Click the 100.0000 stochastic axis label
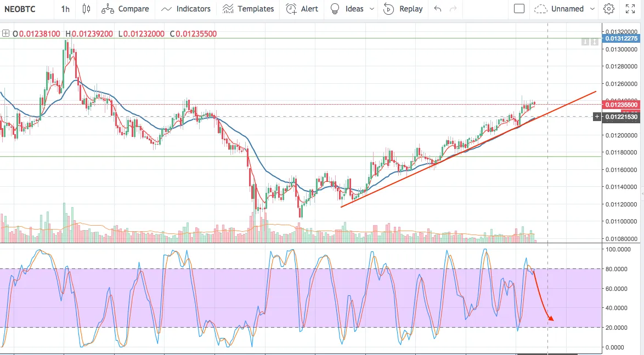Image resolution: width=644 pixels, height=355 pixels. click(x=618, y=249)
